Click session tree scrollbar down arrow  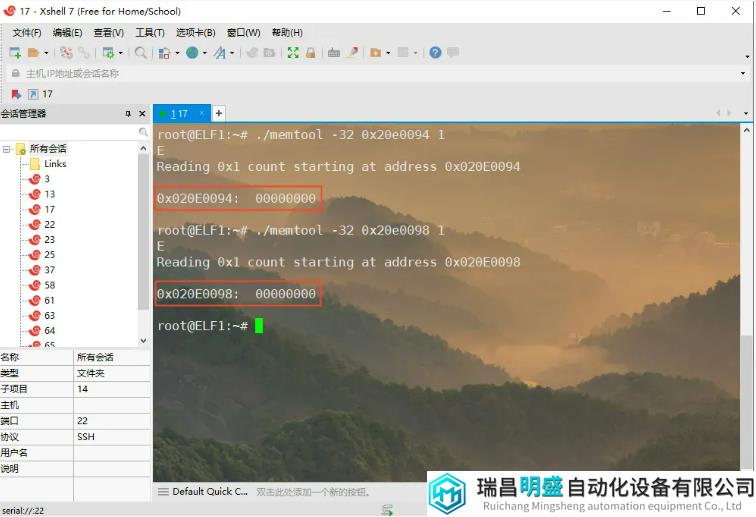pos(143,340)
